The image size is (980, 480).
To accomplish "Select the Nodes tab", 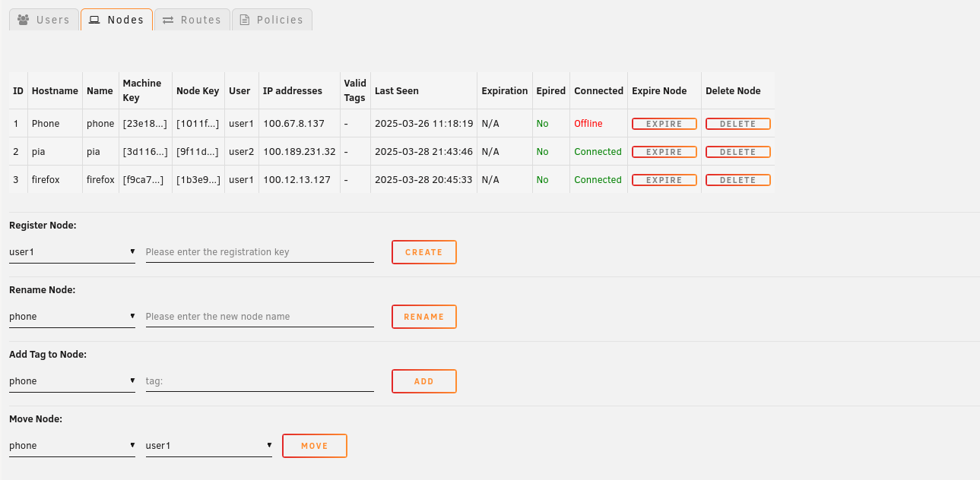I will point(116,20).
